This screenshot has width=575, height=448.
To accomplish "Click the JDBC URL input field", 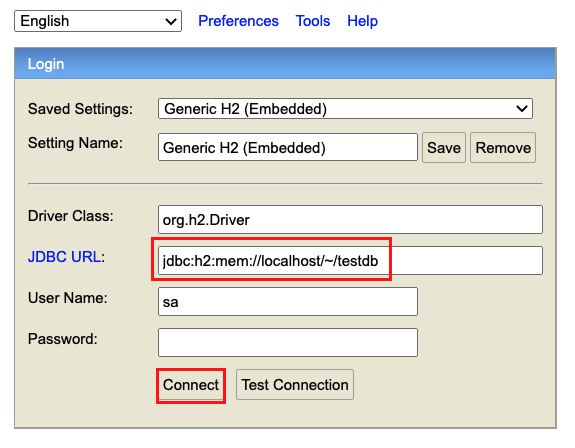I will pos(350,261).
